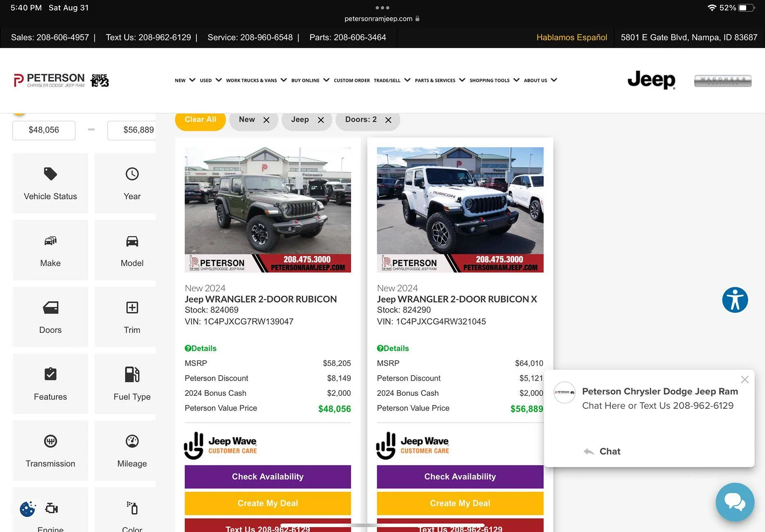The image size is (765, 532).
Task: Close the Peterson chat popup
Action: click(745, 379)
